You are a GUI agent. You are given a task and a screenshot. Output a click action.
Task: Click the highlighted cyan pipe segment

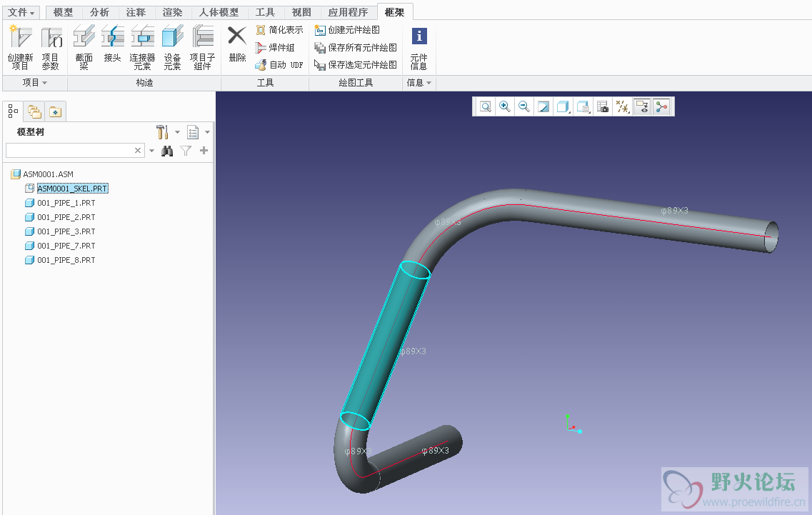coord(384,347)
